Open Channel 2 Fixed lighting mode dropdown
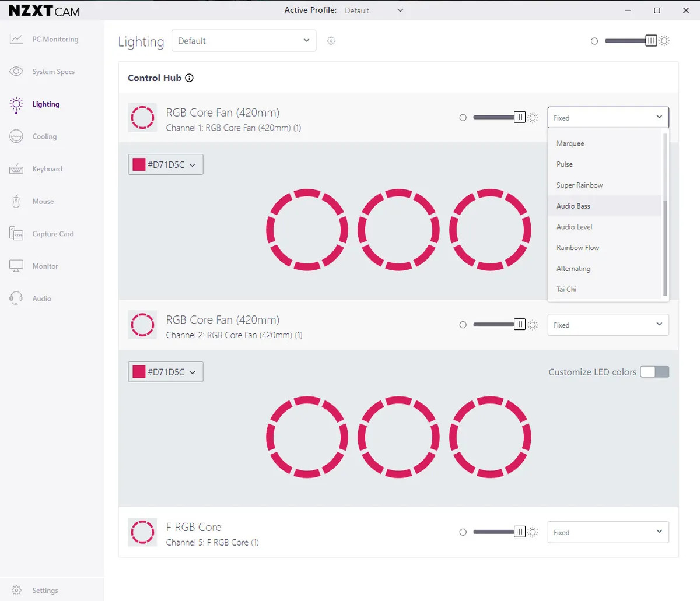The height and width of the screenshot is (601, 700). (x=608, y=325)
